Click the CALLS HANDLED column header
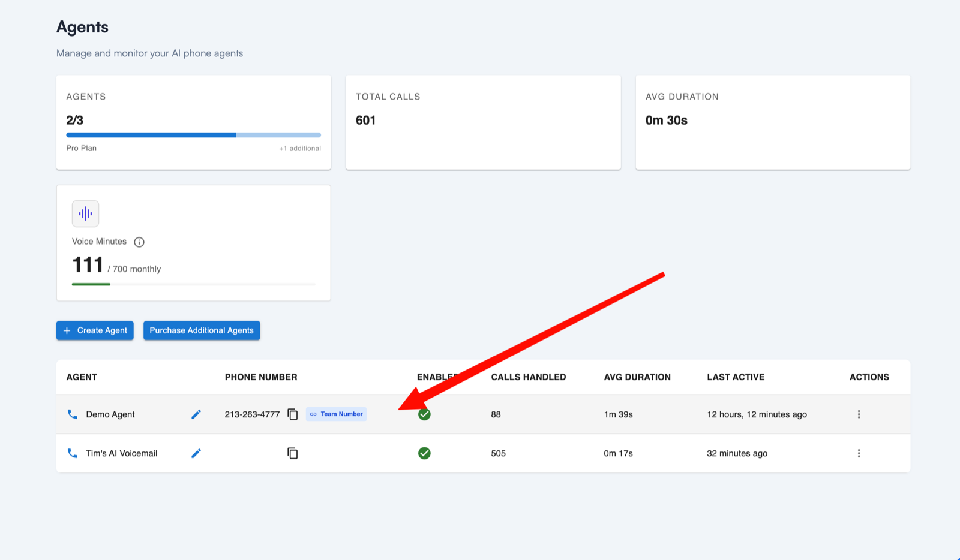The width and height of the screenshot is (960, 560). coord(529,377)
